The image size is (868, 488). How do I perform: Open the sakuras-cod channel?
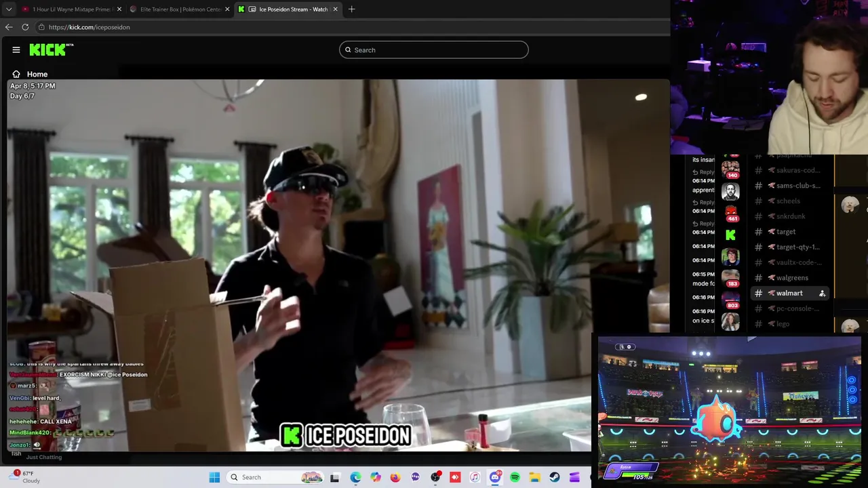point(791,170)
